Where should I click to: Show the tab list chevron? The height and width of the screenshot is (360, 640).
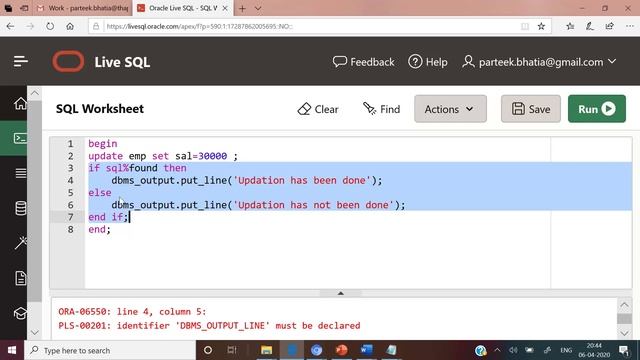(258, 8)
